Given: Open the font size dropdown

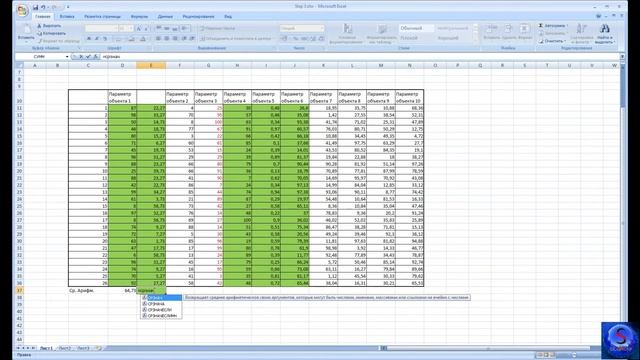Looking at the screenshot, I should (x=131, y=29).
